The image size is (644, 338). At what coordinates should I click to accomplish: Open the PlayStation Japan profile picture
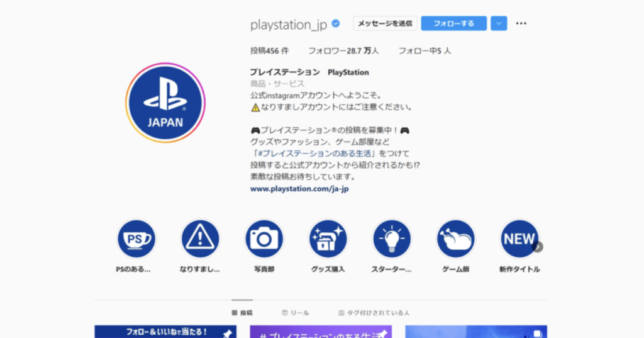[165, 103]
